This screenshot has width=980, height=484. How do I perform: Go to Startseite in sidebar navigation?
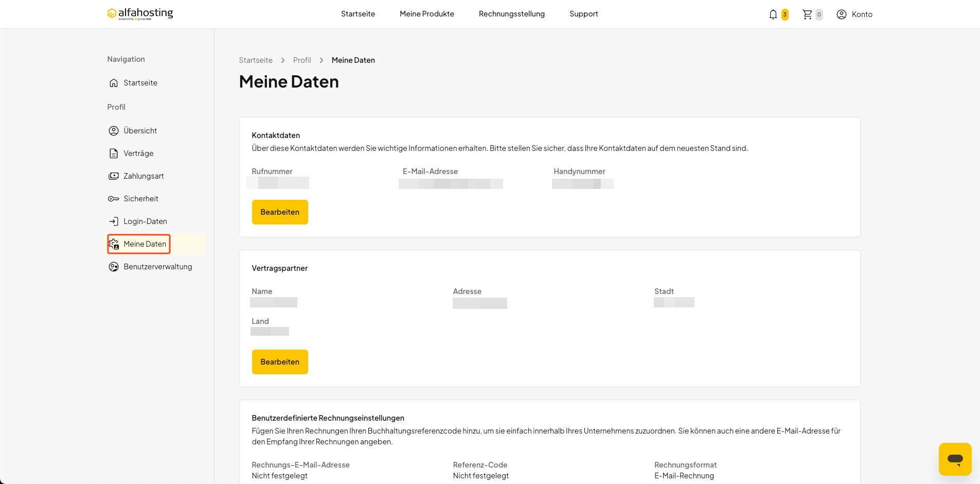pyautogui.click(x=140, y=83)
